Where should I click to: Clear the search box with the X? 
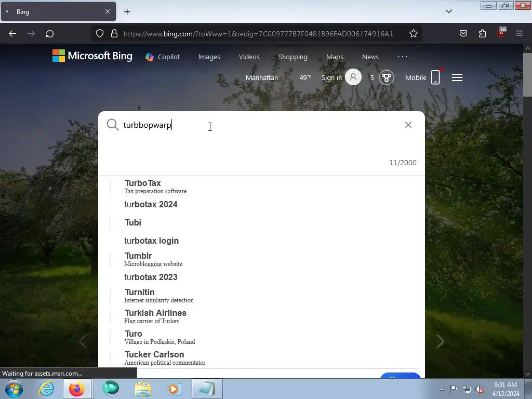click(408, 125)
